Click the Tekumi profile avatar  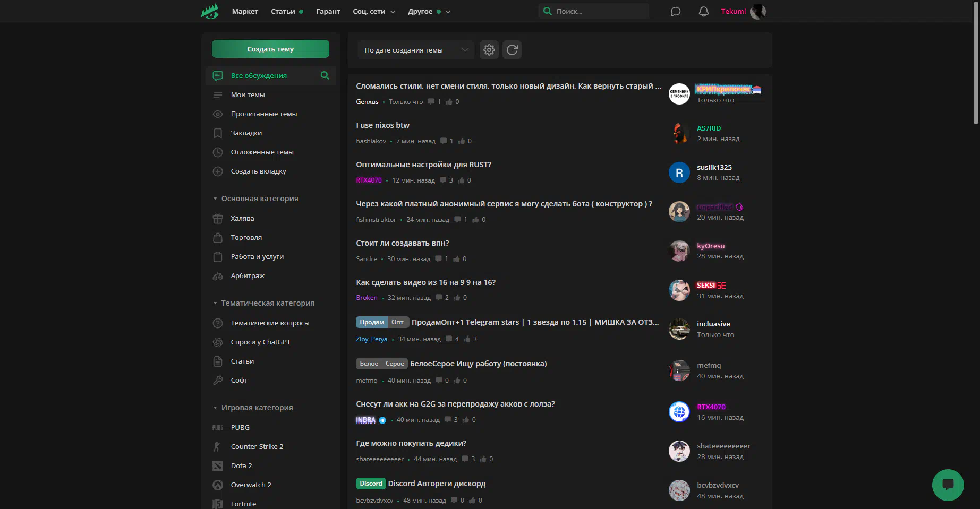coord(758,12)
